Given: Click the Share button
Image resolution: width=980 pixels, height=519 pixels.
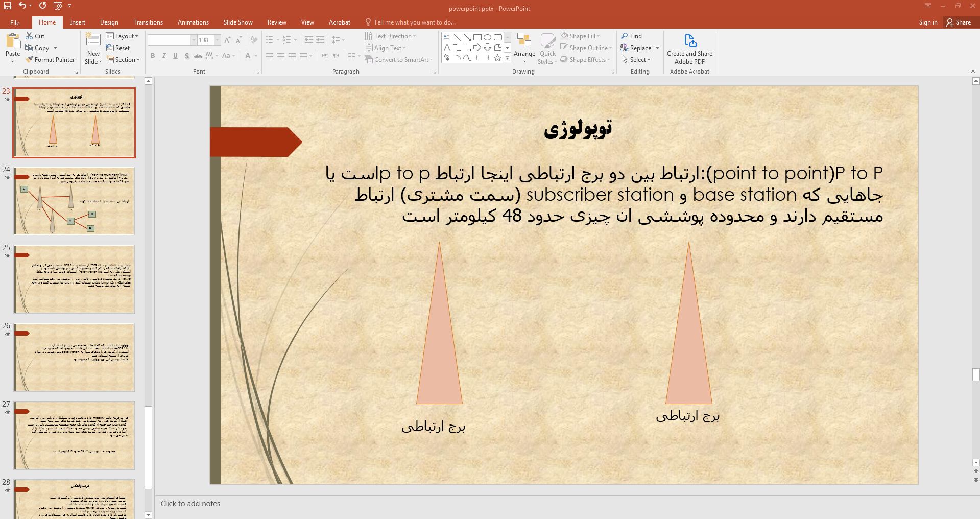Looking at the screenshot, I should click(959, 22).
